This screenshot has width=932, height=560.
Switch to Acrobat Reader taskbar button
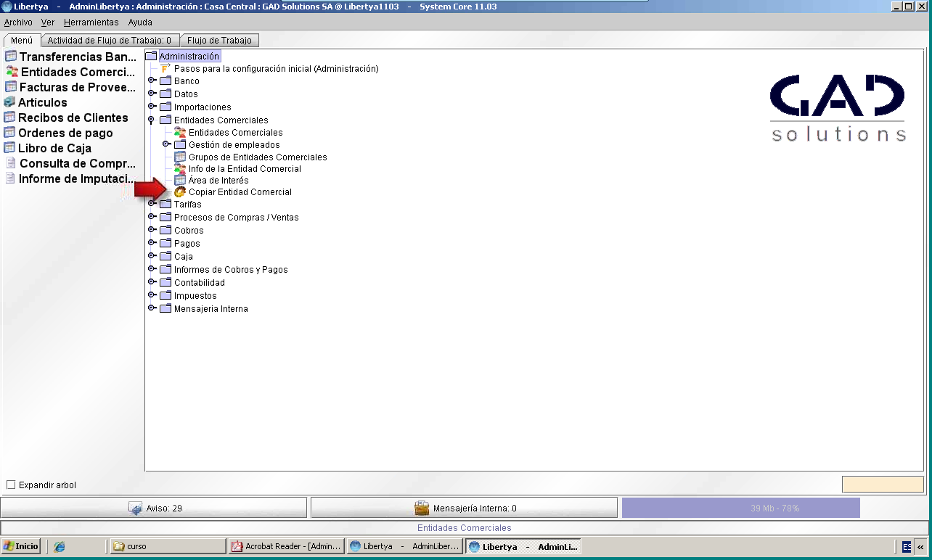click(286, 546)
